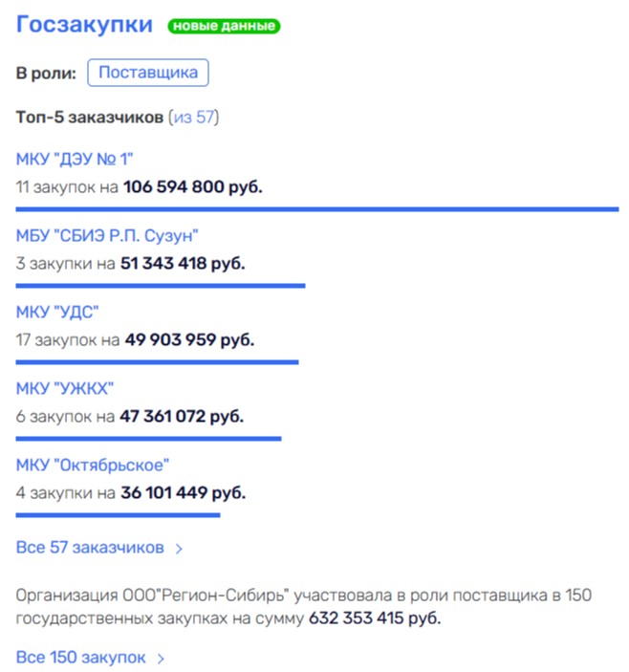Click the bar under МКУ "Октябрьское"
This screenshot has height=672, width=629.
point(119,515)
